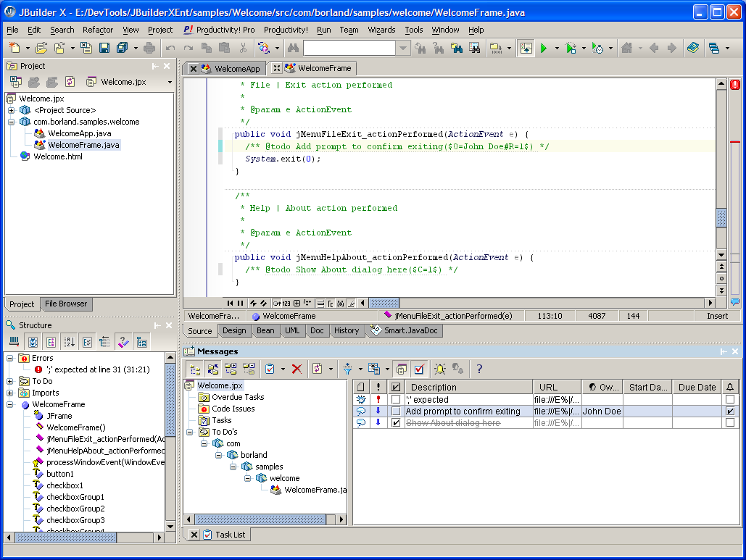The image size is (746, 560).
Task: Click the red X delete icon in Messages
Action: point(297,369)
